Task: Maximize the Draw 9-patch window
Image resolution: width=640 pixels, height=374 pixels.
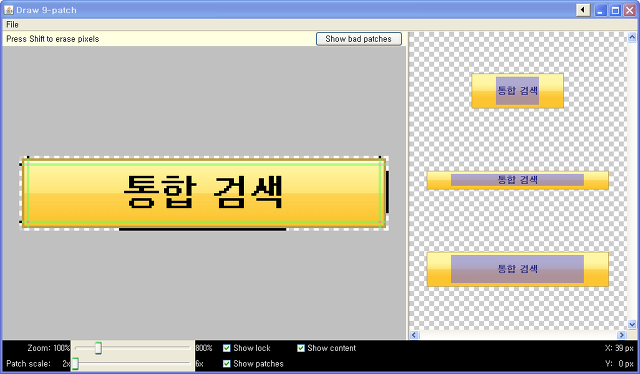Action: (x=615, y=10)
